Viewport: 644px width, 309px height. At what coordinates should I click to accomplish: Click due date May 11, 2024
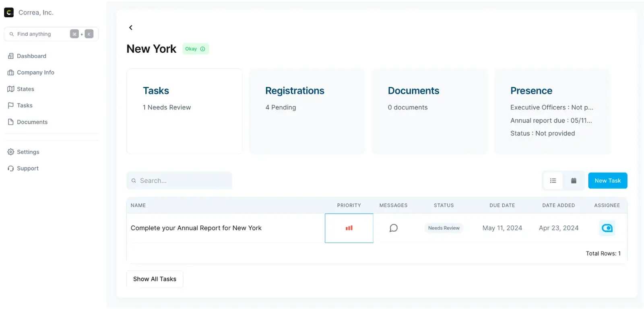(502, 228)
